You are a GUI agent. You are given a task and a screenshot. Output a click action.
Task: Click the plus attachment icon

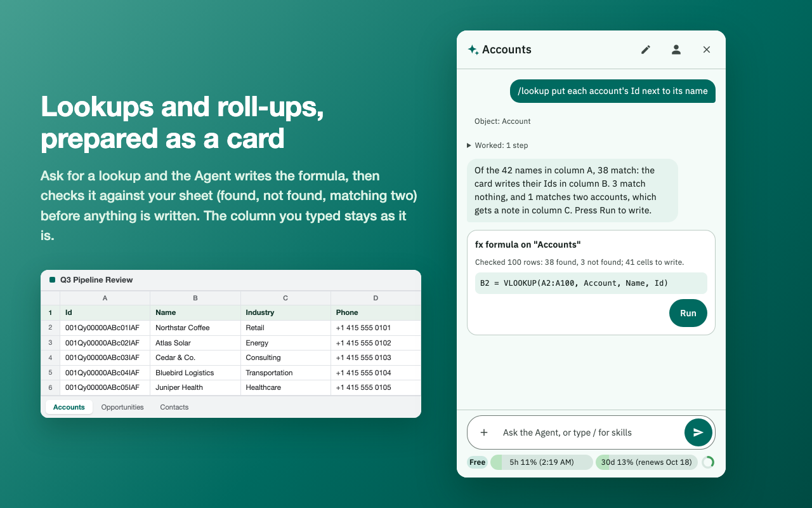[x=484, y=432]
